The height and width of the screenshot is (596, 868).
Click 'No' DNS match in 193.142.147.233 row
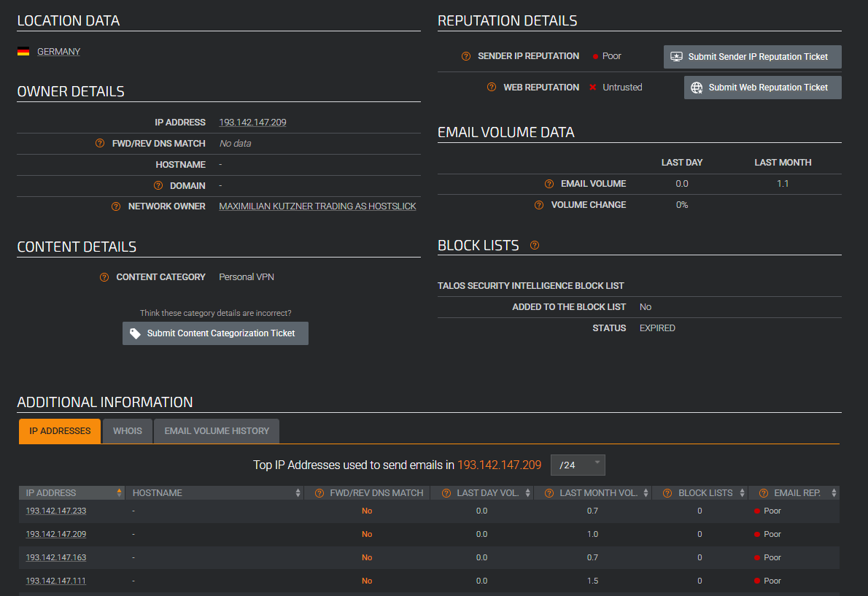click(367, 511)
